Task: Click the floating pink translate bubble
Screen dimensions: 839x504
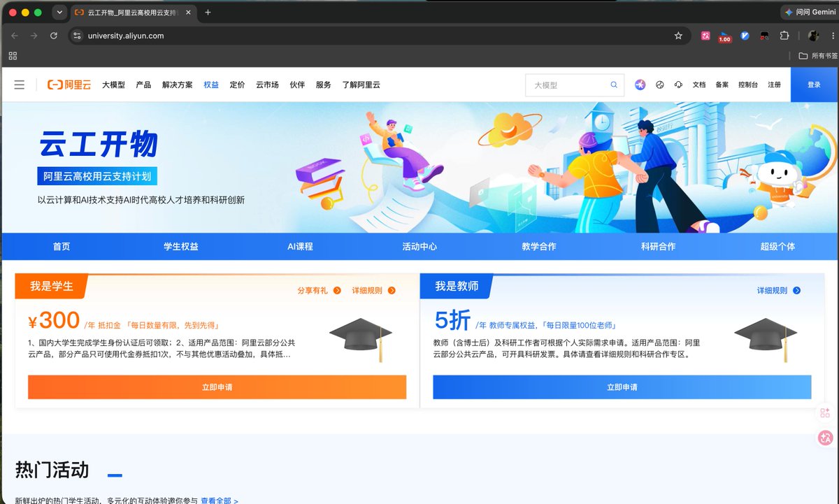Action: click(x=825, y=438)
